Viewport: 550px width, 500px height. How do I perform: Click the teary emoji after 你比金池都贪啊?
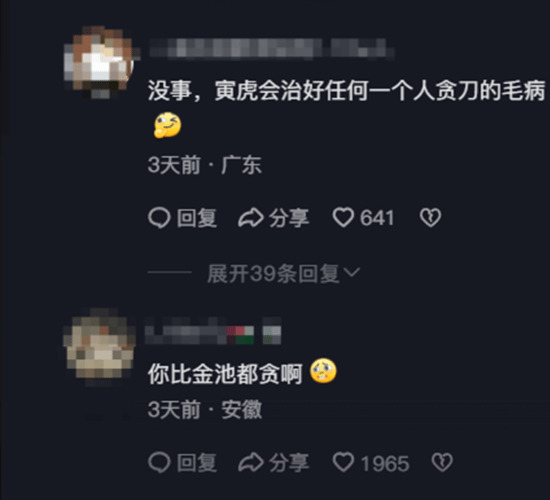(x=323, y=371)
